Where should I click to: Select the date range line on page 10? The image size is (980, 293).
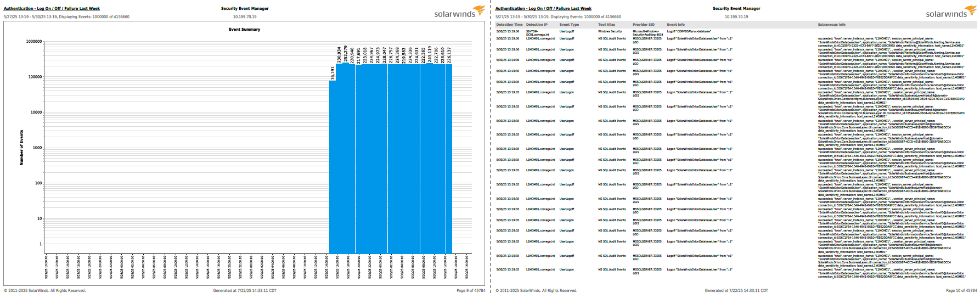coord(558,17)
